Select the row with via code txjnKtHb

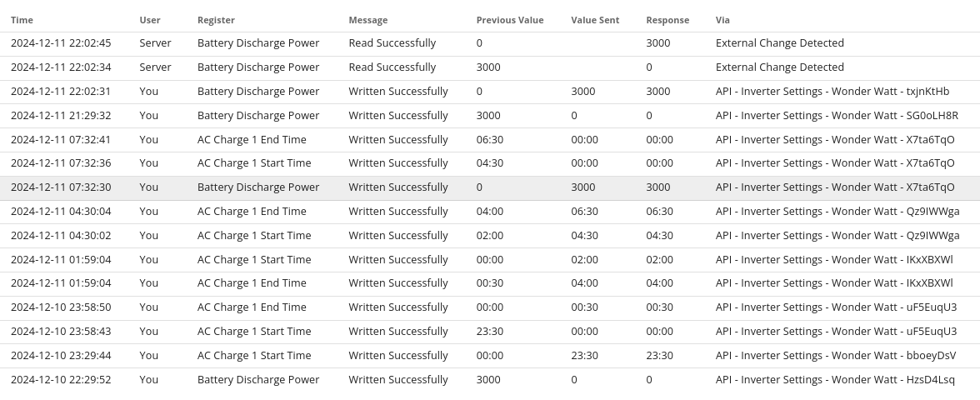pyautogui.click(x=490, y=92)
